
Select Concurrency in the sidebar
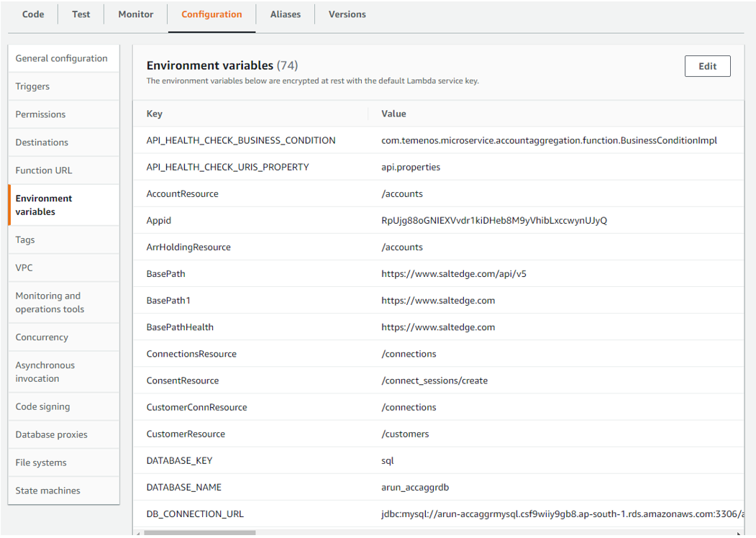42,338
